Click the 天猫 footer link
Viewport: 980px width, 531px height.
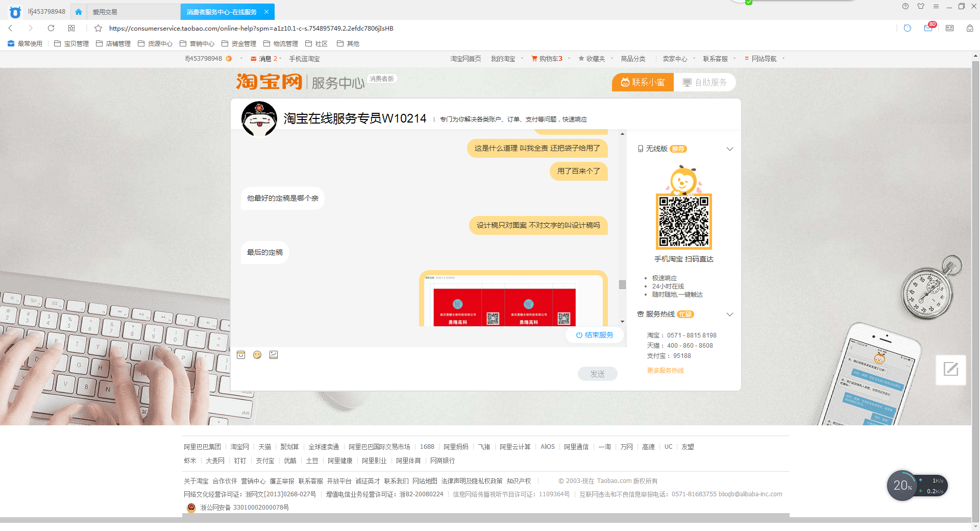tap(264, 447)
